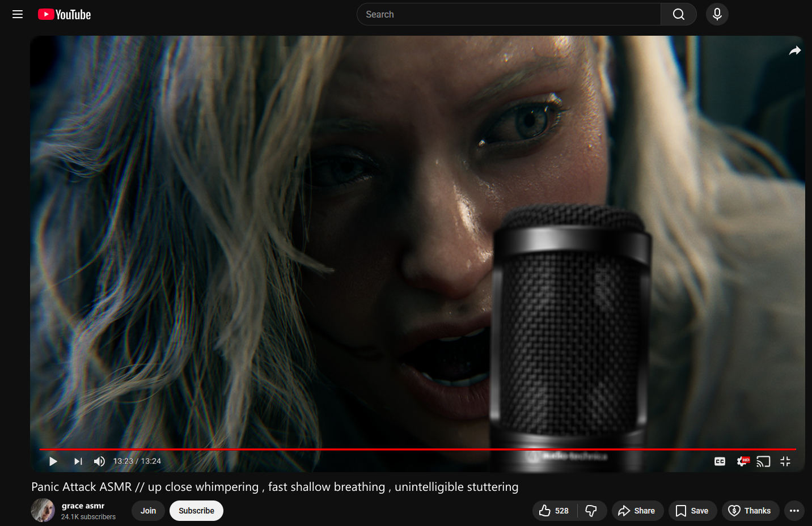Toggle closed captions
Viewport: 812px width, 526px height.
(x=720, y=461)
